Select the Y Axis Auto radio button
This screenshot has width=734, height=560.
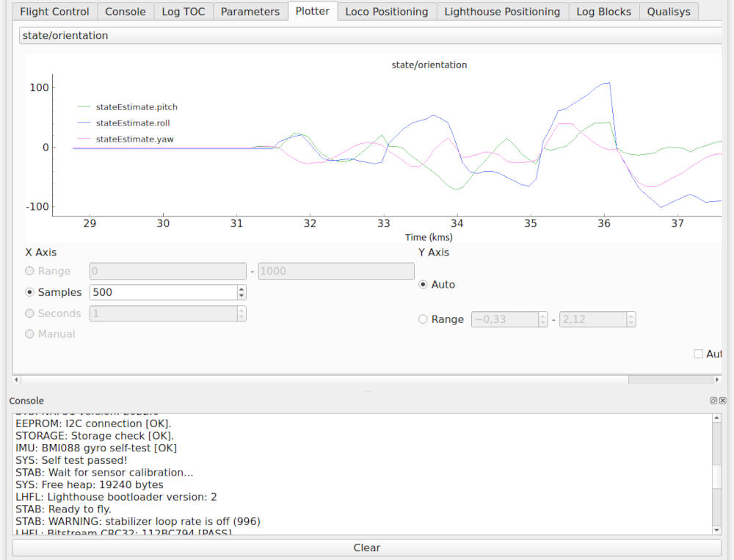[x=423, y=285]
